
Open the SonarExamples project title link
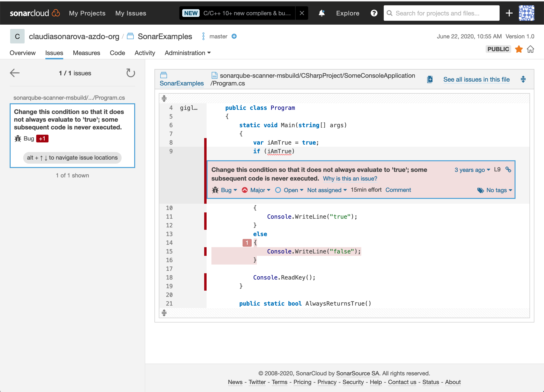point(165,36)
